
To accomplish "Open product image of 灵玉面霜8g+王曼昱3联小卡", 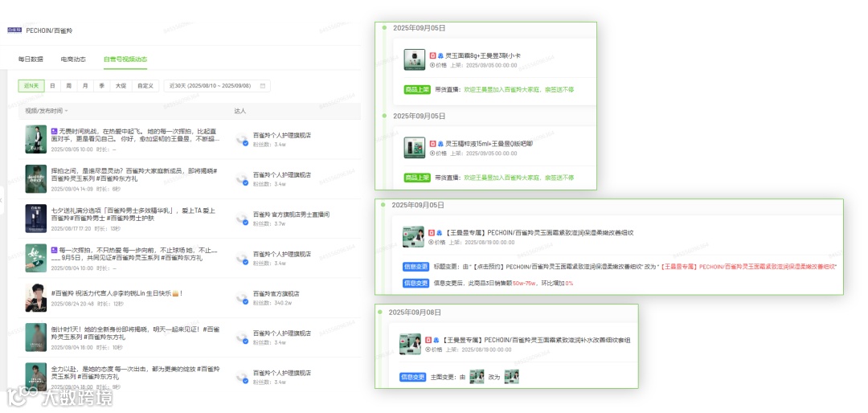I will click(415, 59).
